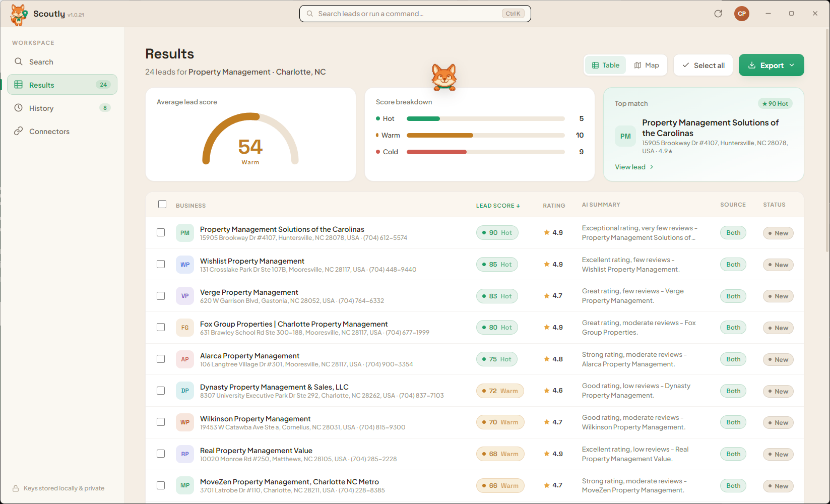Click the Results table icon in sidebar

point(19,85)
